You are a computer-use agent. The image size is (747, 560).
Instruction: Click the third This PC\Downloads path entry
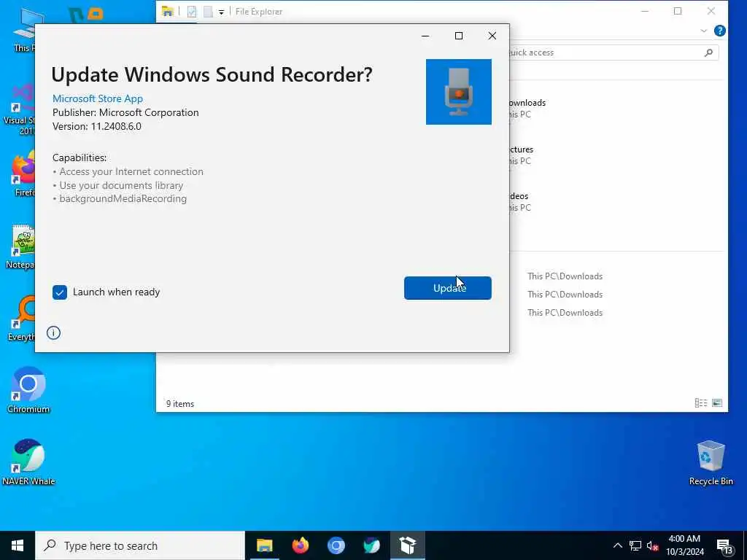pos(565,312)
